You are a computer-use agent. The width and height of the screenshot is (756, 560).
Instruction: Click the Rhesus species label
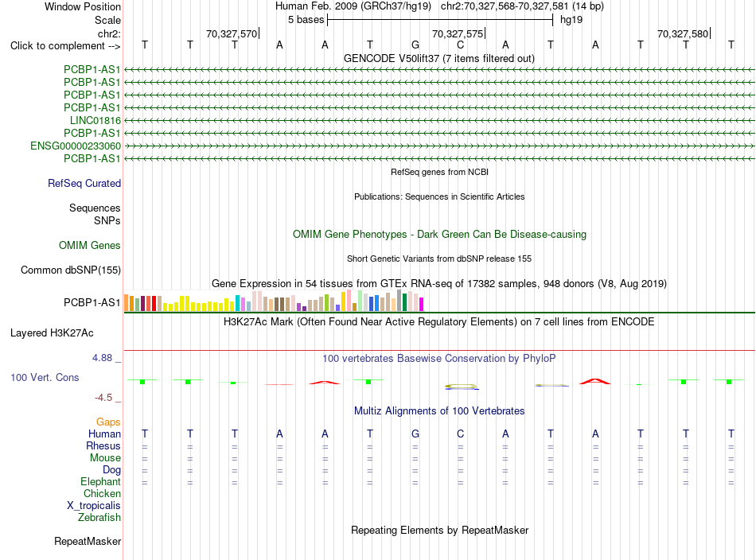[x=103, y=445]
